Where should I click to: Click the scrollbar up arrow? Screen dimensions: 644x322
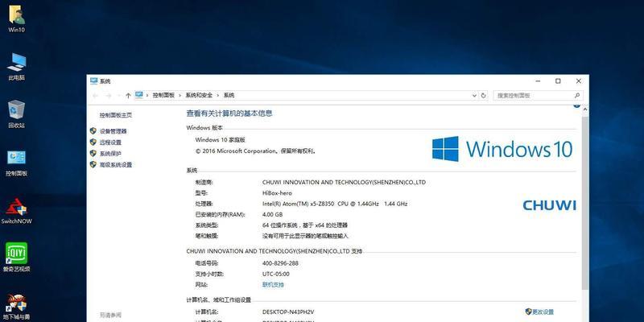click(x=585, y=109)
